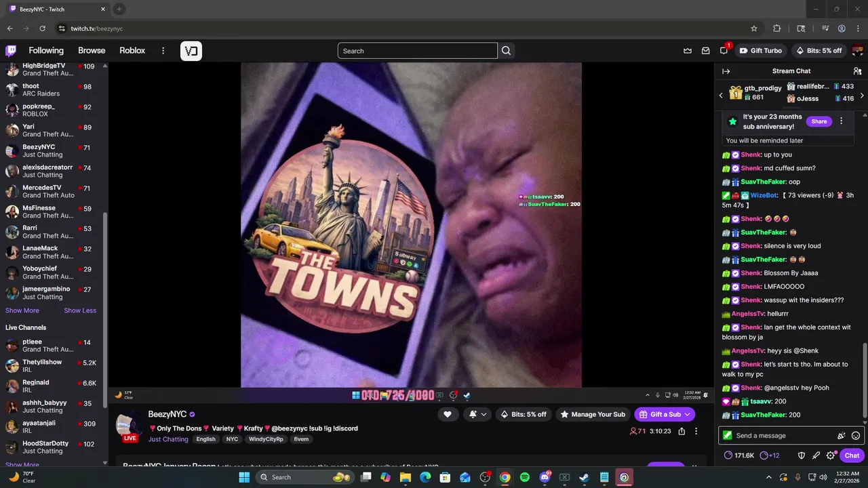The height and width of the screenshot is (488, 868).
Task: Show the system tray hidden icons
Action: tap(768, 477)
